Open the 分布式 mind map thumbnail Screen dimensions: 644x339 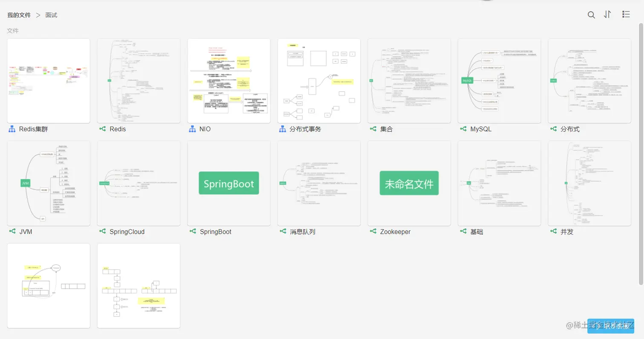[589, 81]
